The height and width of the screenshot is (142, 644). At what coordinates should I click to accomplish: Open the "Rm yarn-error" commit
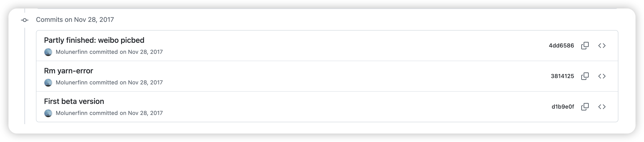[x=68, y=71]
